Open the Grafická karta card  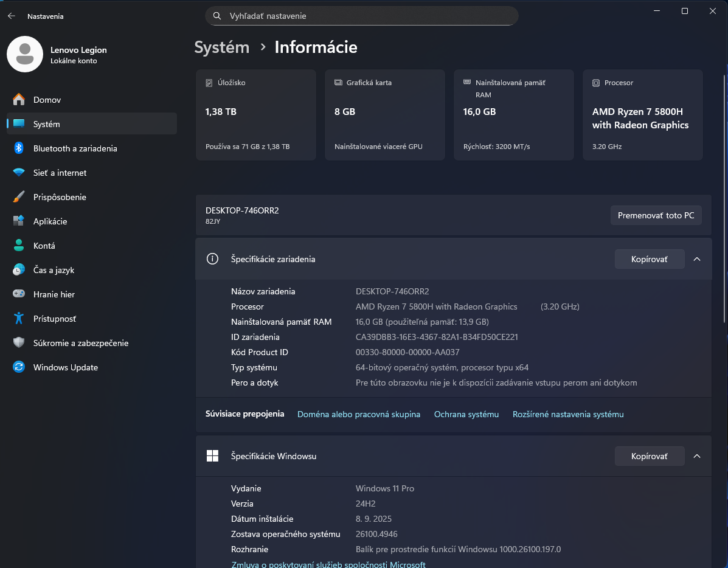click(x=384, y=114)
